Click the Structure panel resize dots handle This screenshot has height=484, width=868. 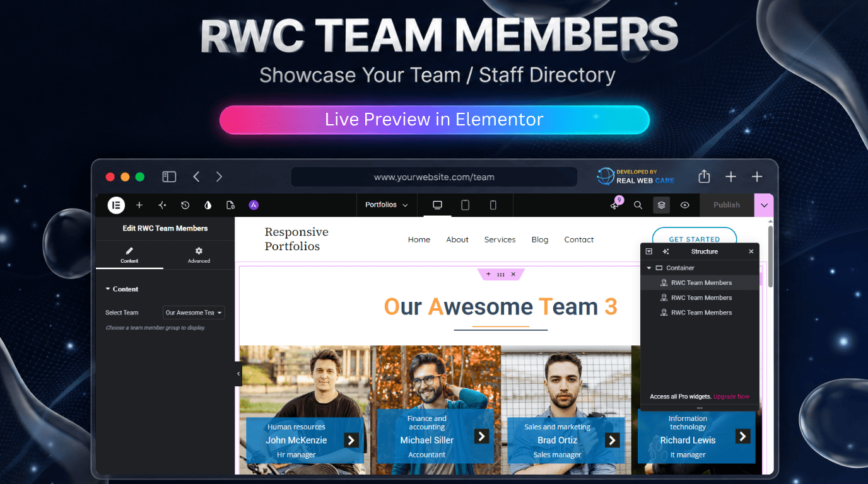[700, 408]
